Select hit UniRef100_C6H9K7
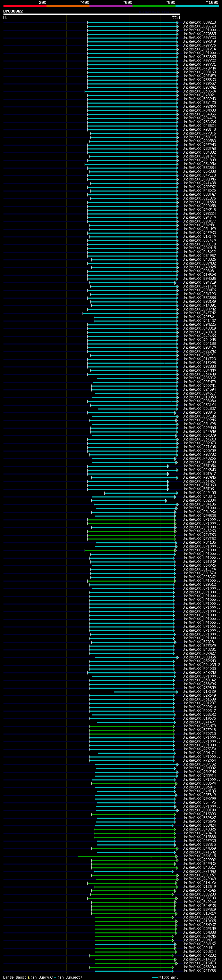The height and width of the screenshot is (980, 222). point(199,924)
